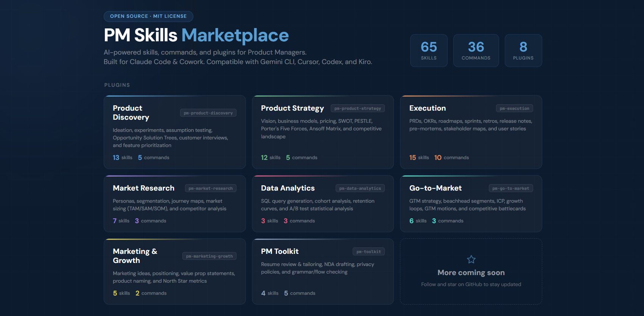Open the Product Discovery plugin card title

[x=131, y=113]
